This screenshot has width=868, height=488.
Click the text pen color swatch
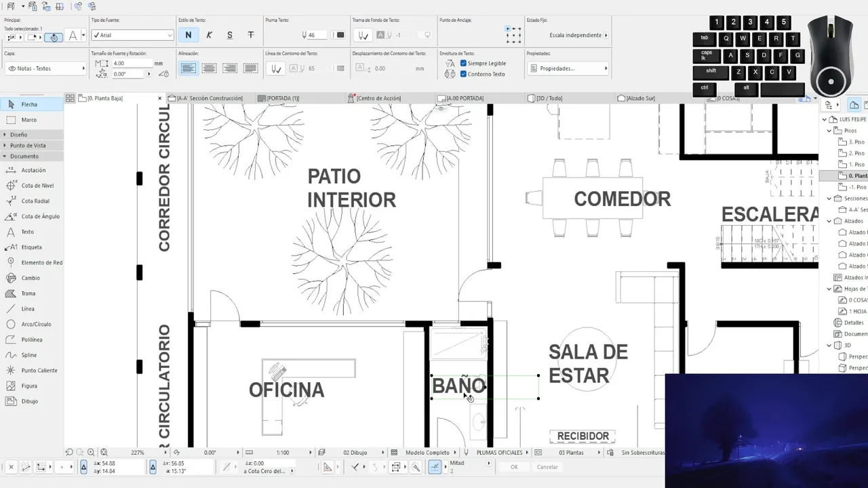[340, 35]
